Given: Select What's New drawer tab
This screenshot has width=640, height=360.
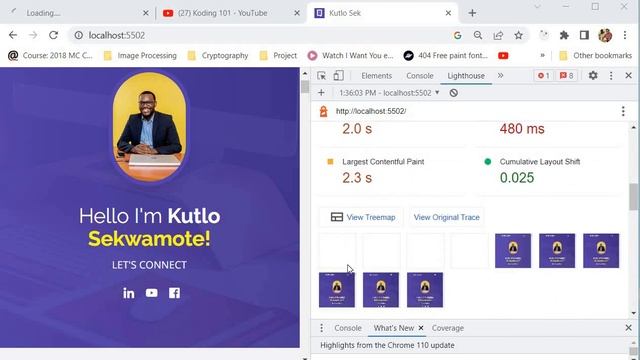Looking at the screenshot, I should point(394,328).
